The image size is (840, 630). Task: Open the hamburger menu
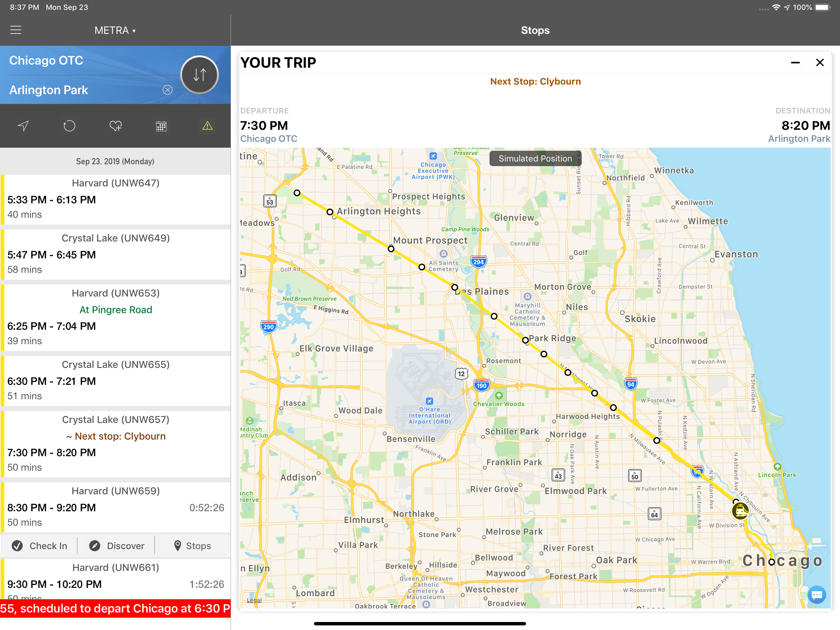coord(16,30)
